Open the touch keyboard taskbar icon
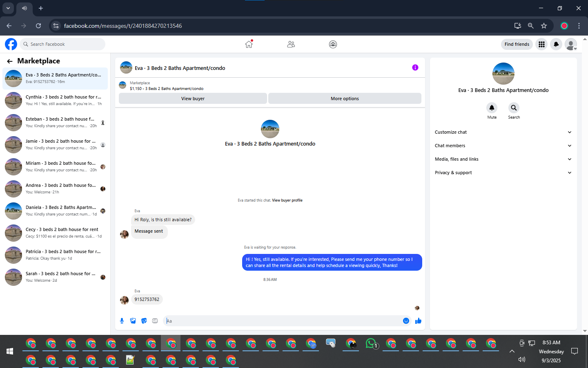The image size is (588, 368). click(331, 343)
